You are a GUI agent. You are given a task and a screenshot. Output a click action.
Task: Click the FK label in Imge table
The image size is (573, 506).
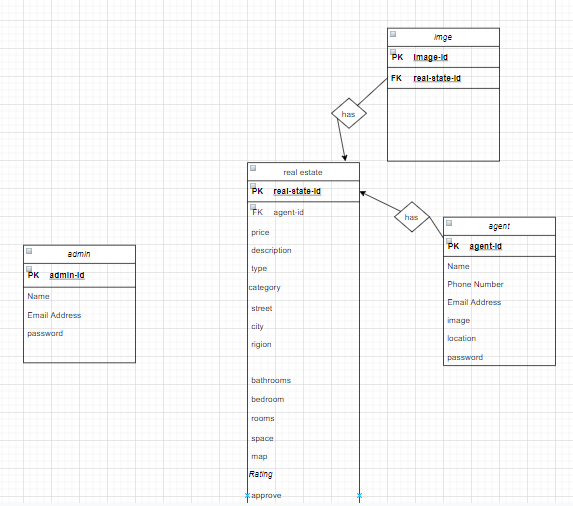396,78
